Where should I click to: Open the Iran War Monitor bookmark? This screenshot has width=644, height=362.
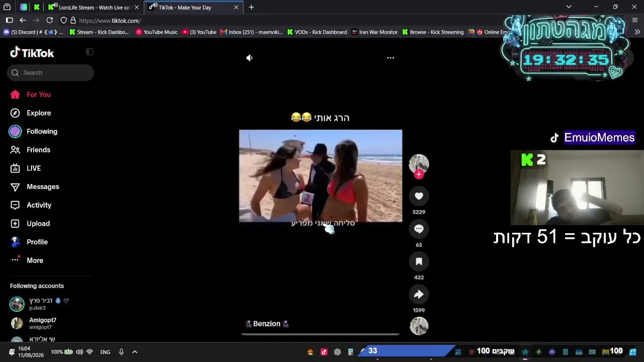tap(374, 32)
